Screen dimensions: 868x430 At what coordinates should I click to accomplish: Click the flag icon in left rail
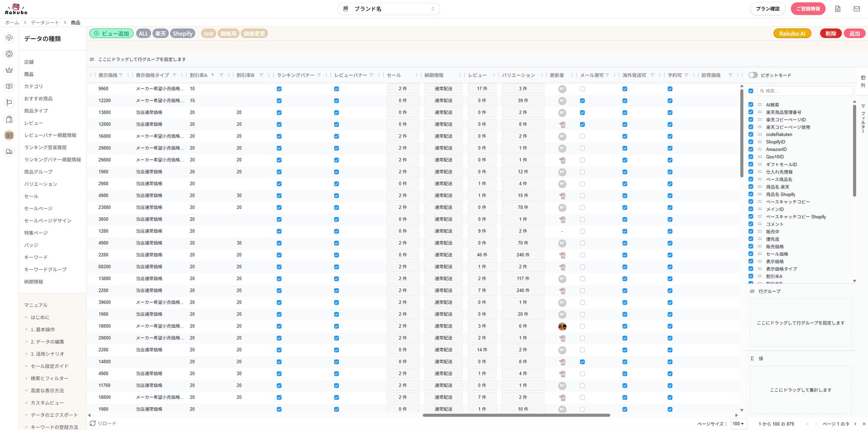point(9,103)
